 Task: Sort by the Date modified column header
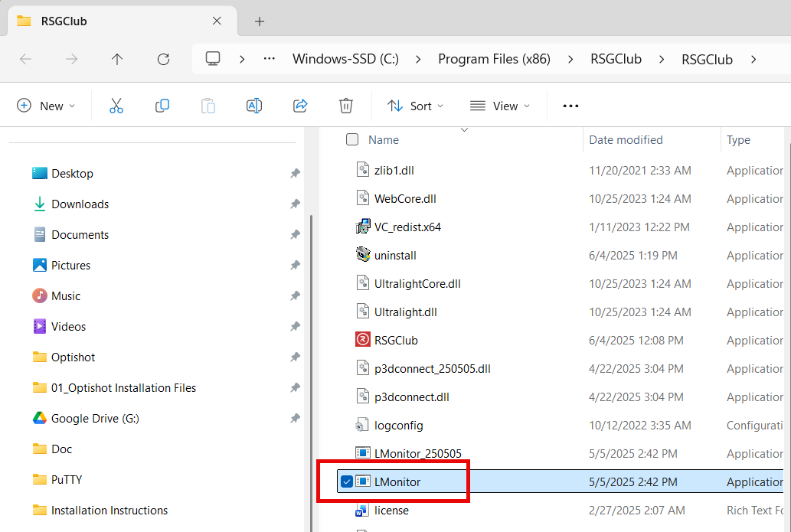(626, 139)
